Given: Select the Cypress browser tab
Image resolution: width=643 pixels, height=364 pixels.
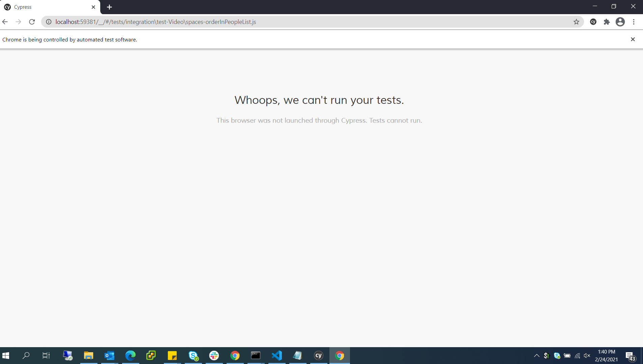Looking at the screenshot, I should pyautogui.click(x=50, y=7).
